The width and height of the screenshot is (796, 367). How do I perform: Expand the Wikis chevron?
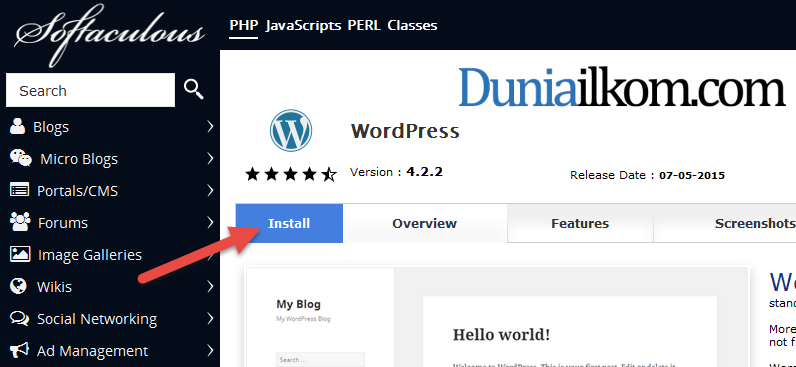pyautogui.click(x=211, y=286)
